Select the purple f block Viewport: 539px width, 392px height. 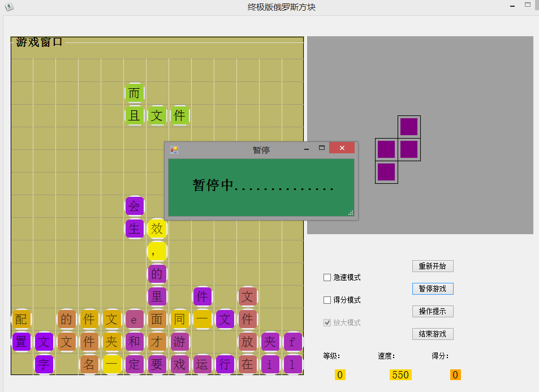coord(293,342)
